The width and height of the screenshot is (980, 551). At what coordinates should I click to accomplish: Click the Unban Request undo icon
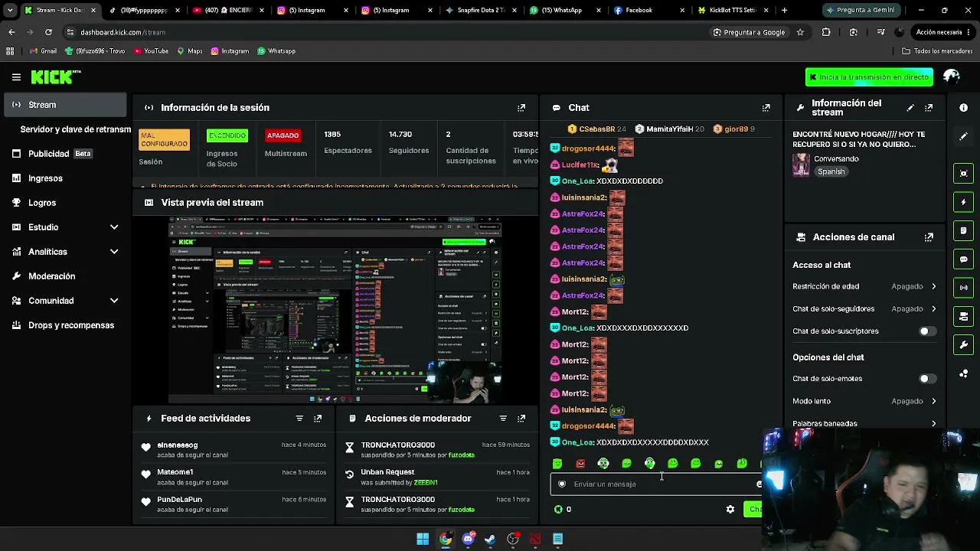(x=350, y=474)
